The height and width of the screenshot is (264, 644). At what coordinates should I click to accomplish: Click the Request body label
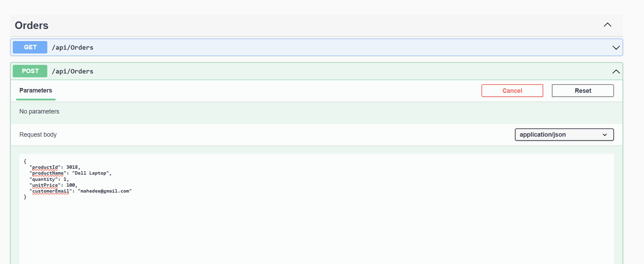[38, 135]
